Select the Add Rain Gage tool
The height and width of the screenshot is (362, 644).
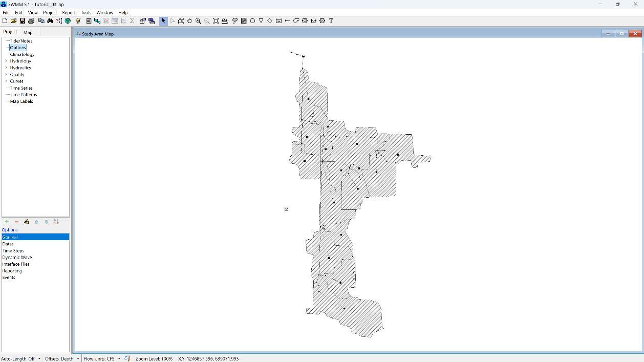pos(234,21)
